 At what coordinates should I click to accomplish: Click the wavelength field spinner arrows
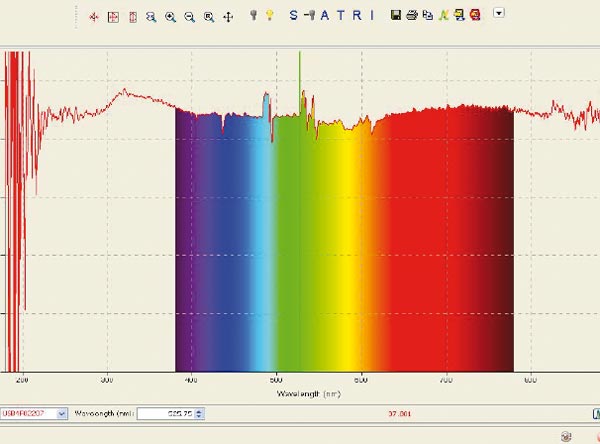click(x=201, y=413)
